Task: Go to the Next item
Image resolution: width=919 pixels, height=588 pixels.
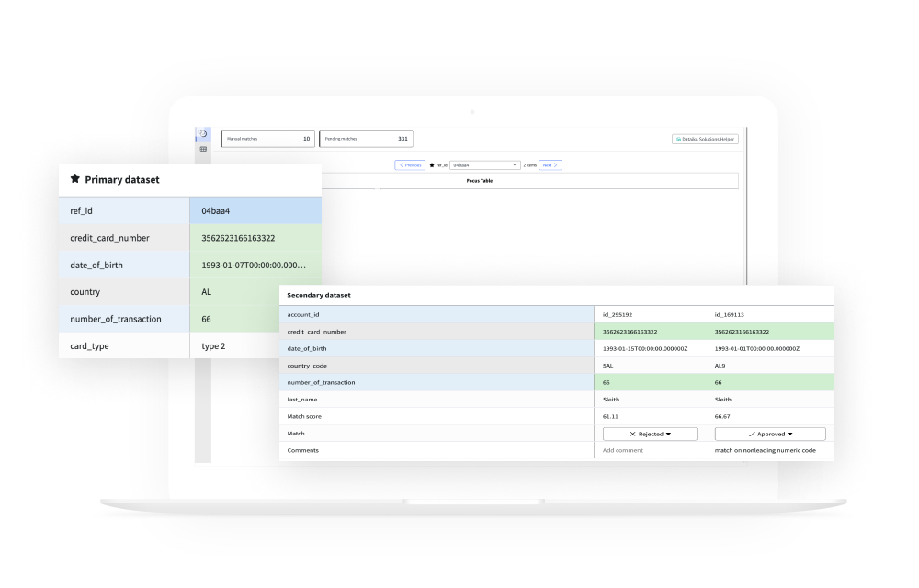Action: click(x=550, y=165)
